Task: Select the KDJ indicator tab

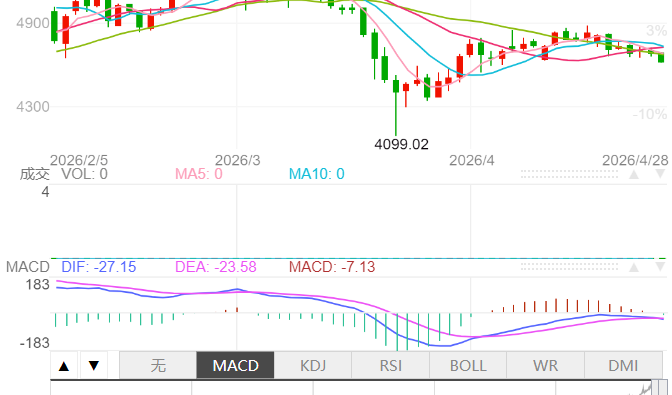Action: click(x=313, y=365)
